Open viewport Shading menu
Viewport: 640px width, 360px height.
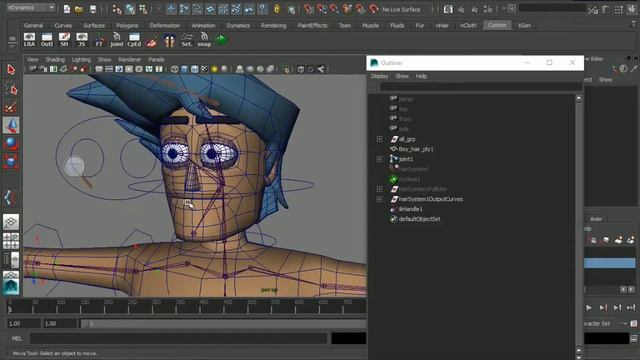pos(55,60)
